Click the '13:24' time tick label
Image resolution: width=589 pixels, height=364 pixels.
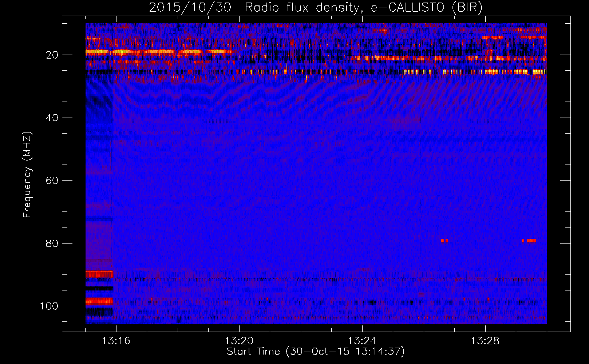(362, 341)
